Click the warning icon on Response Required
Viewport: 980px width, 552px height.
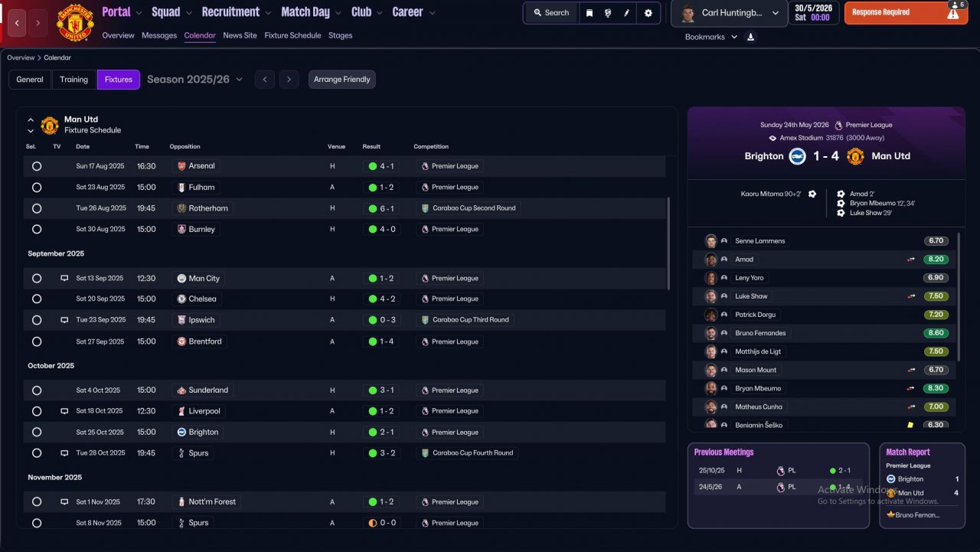pos(952,13)
